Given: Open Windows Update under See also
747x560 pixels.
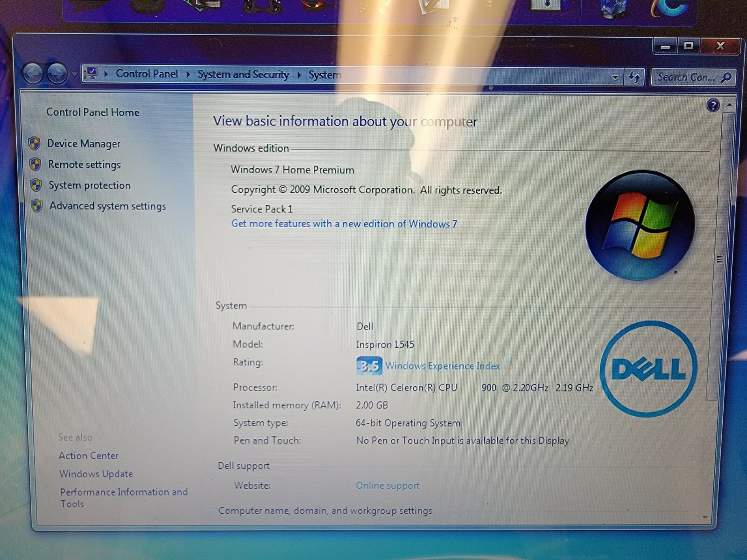Looking at the screenshot, I should pyautogui.click(x=96, y=474).
